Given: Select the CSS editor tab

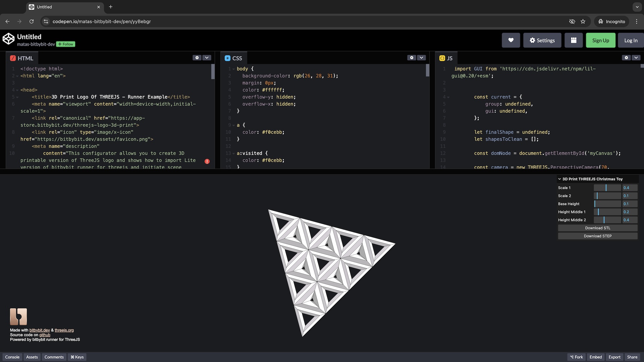Looking at the screenshot, I should (233, 58).
